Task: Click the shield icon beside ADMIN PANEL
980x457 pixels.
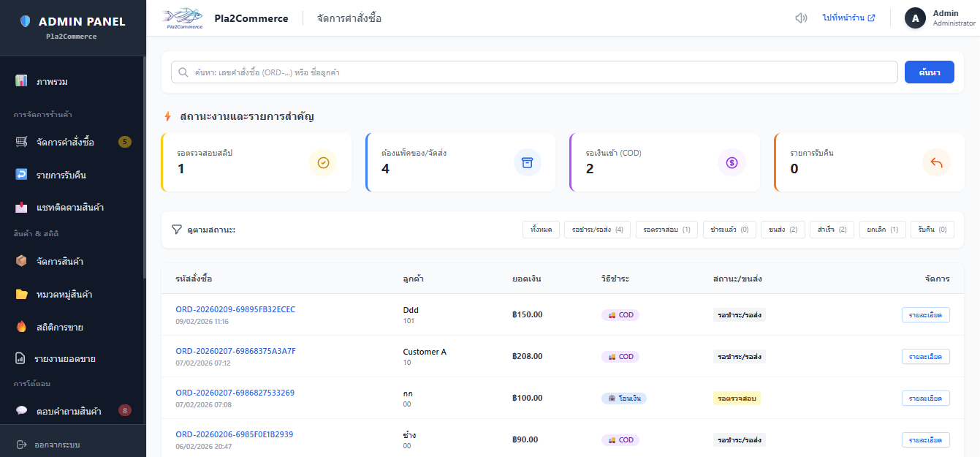Action: [x=25, y=21]
